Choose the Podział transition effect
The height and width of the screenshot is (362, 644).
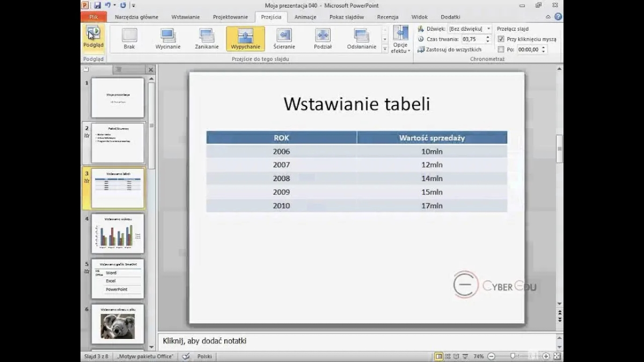click(323, 39)
